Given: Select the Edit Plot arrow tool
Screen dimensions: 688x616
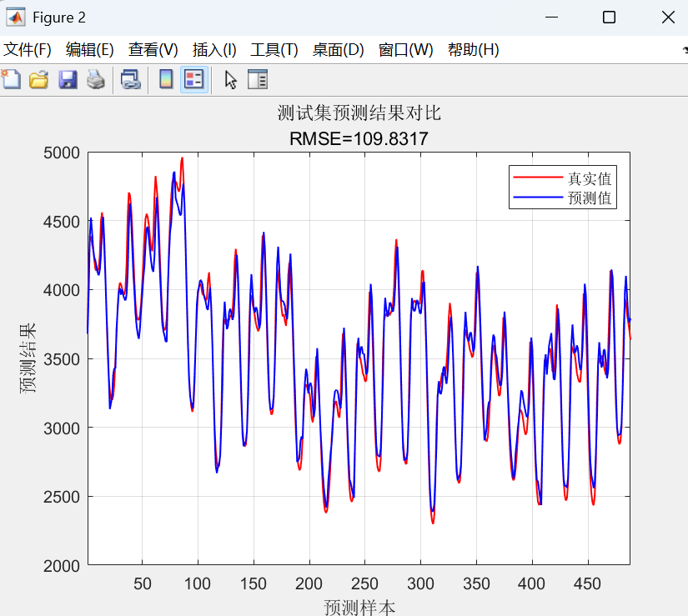Looking at the screenshot, I should click(230, 80).
